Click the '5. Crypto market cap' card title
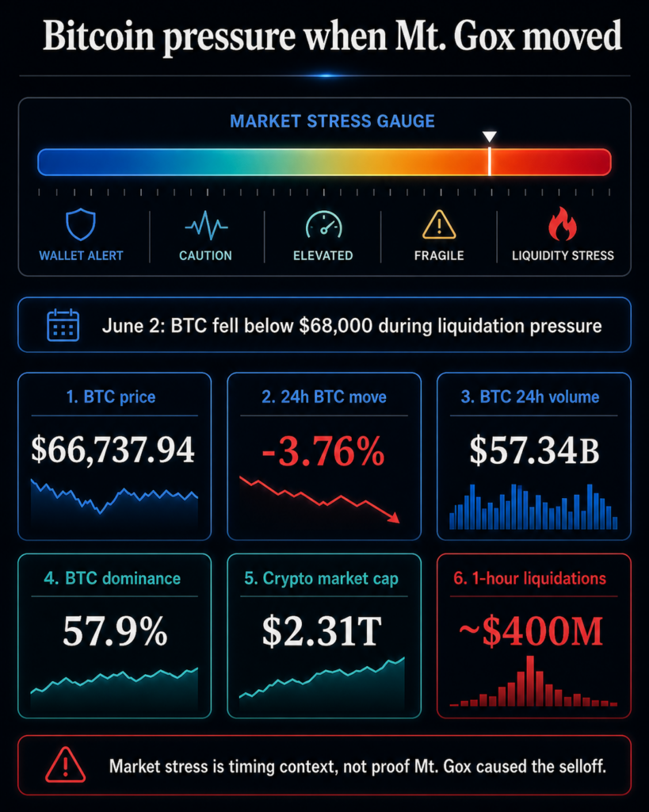This screenshot has height=812, width=649. (x=322, y=578)
